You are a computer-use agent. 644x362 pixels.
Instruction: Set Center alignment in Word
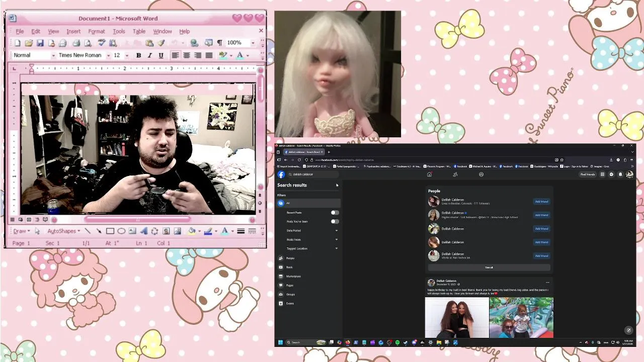pos(186,55)
